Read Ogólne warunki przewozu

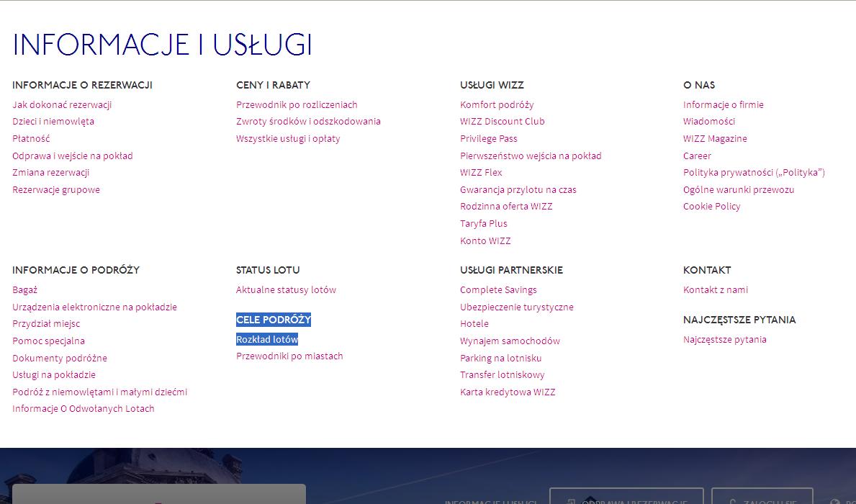(739, 189)
